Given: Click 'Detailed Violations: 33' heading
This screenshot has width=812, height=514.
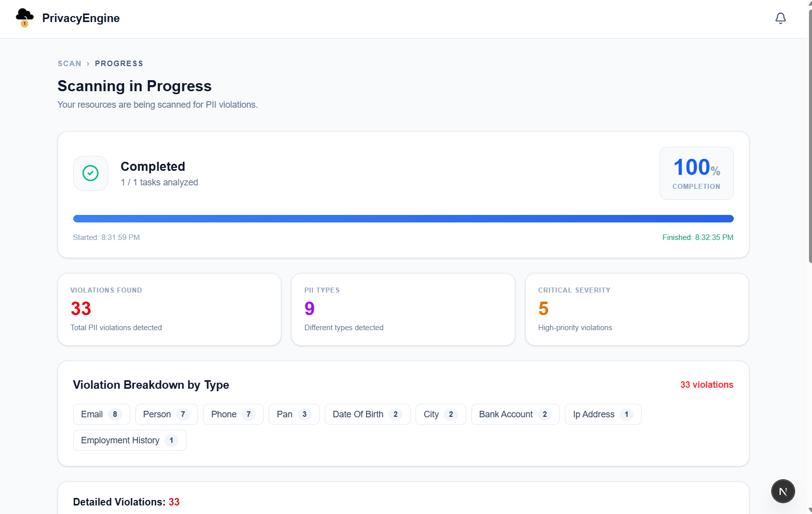Looking at the screenshot, I should pyautogui.click(x=126, y=502).
